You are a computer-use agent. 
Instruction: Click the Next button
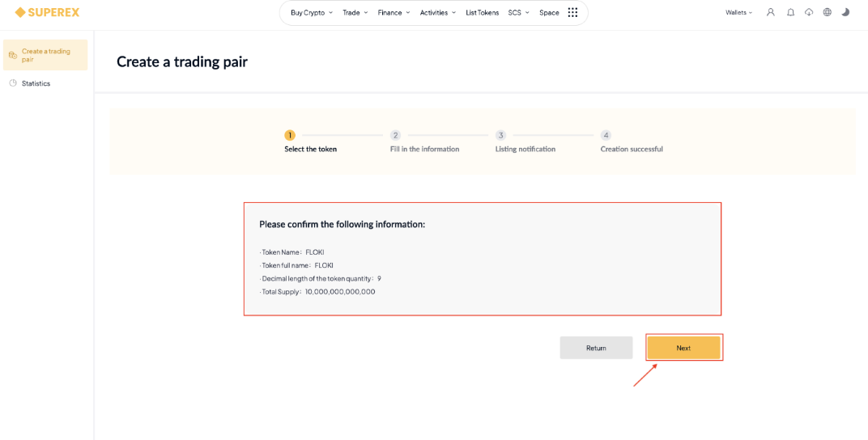[683, 348]
